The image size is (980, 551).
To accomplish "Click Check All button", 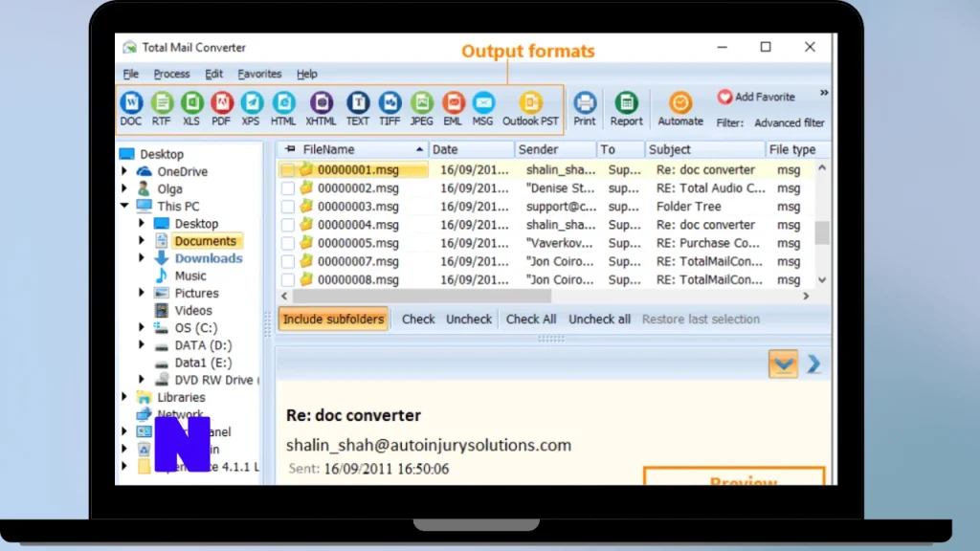I will (530, 320).
